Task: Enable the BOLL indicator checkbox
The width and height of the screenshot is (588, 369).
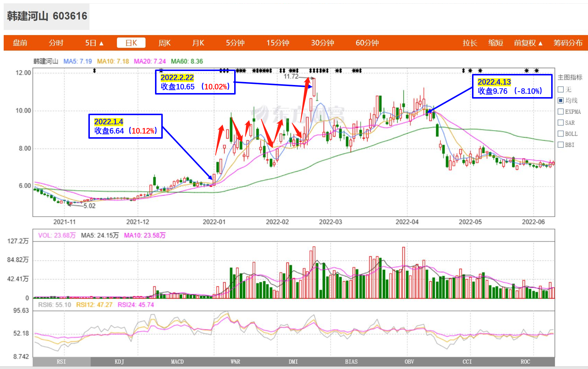Action: [561, 134]
